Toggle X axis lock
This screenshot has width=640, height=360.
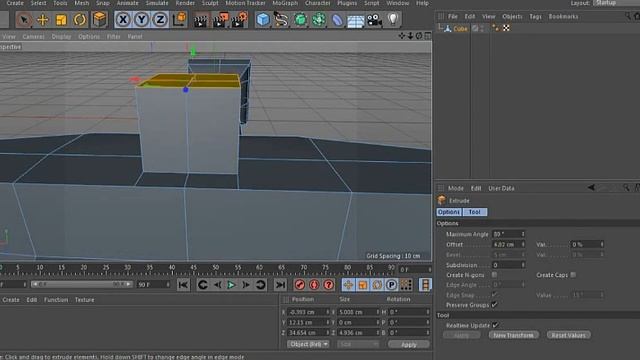tap(123, 20)
